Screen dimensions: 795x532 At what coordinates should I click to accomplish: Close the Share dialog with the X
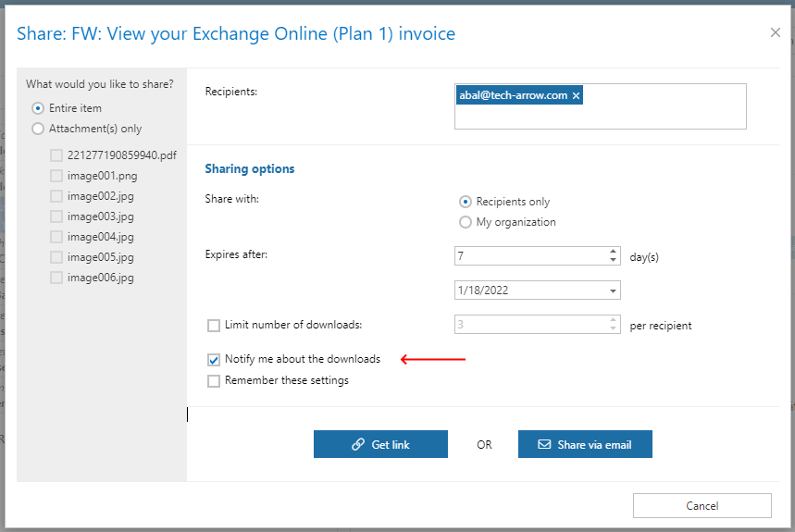[775, 33]
